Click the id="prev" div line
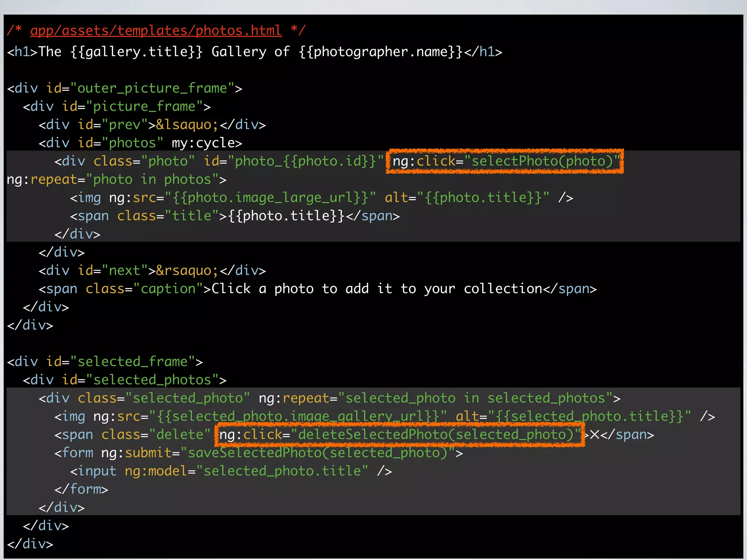The image size is (747, 560). click(x=152, y=125)
